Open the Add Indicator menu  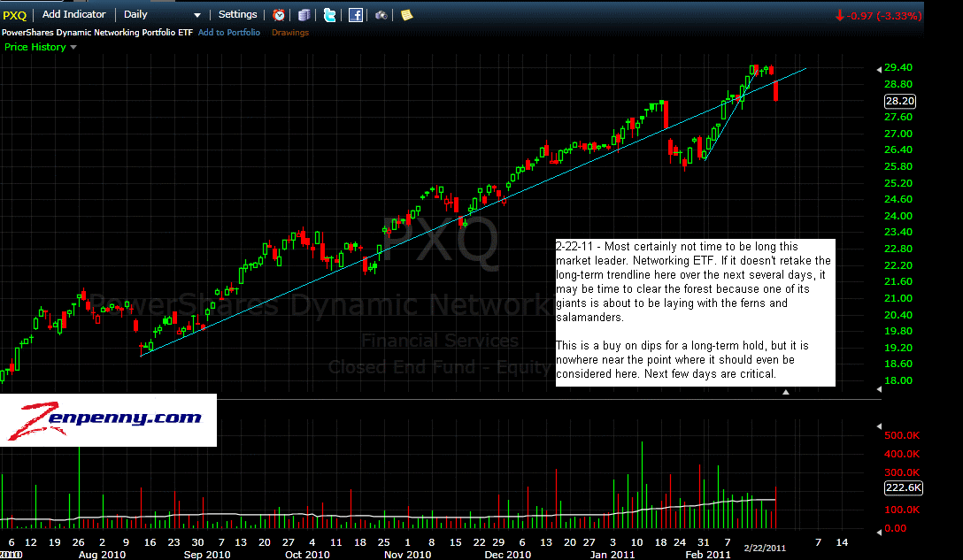point(73,14)
